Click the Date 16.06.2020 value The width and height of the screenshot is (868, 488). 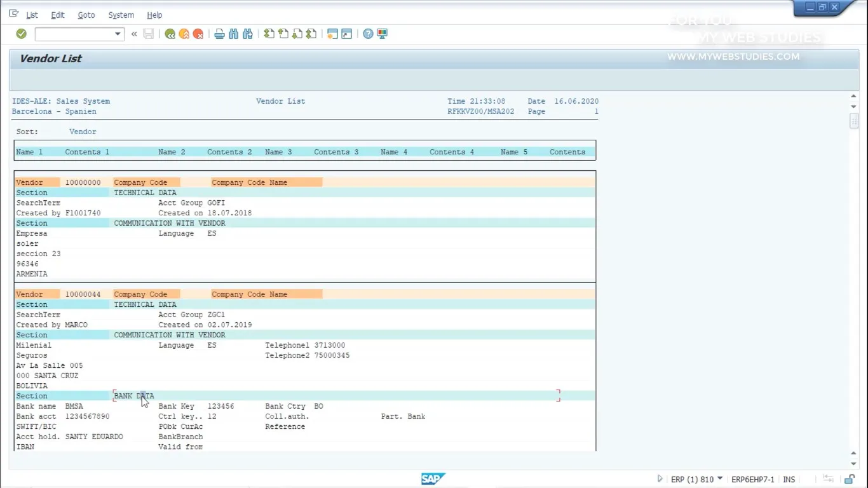click(576, 101)
